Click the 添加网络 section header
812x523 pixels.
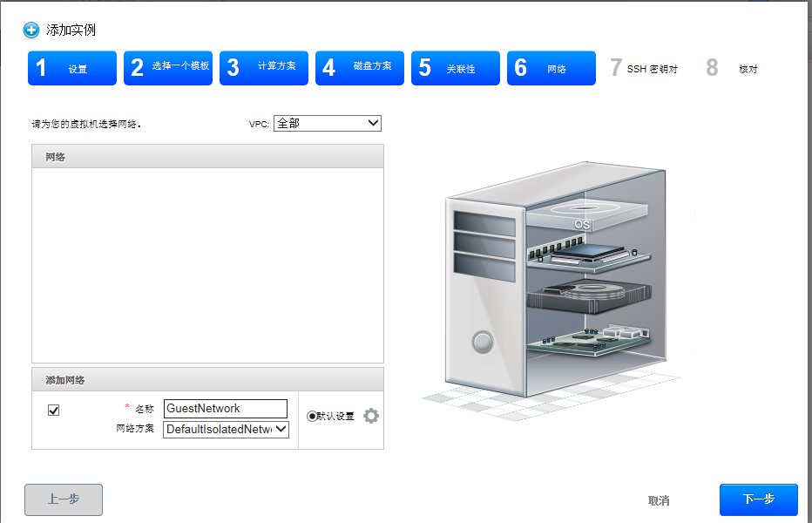[207, 380]
